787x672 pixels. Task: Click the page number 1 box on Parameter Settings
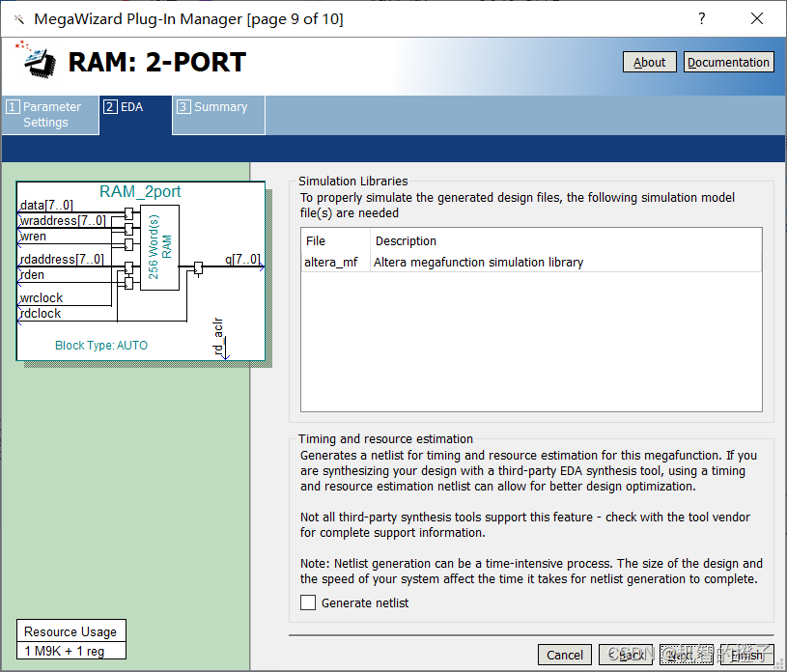click(14, 107)
